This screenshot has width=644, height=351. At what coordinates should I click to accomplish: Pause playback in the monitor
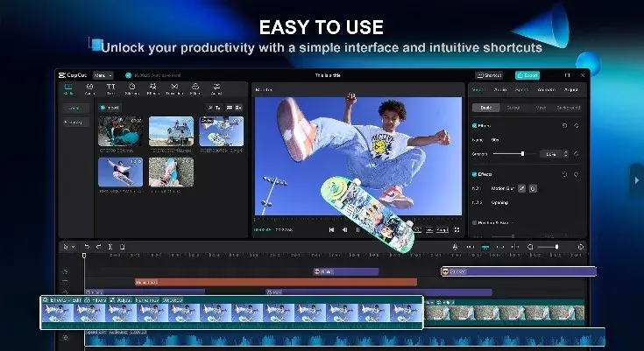tap(357, 230)
